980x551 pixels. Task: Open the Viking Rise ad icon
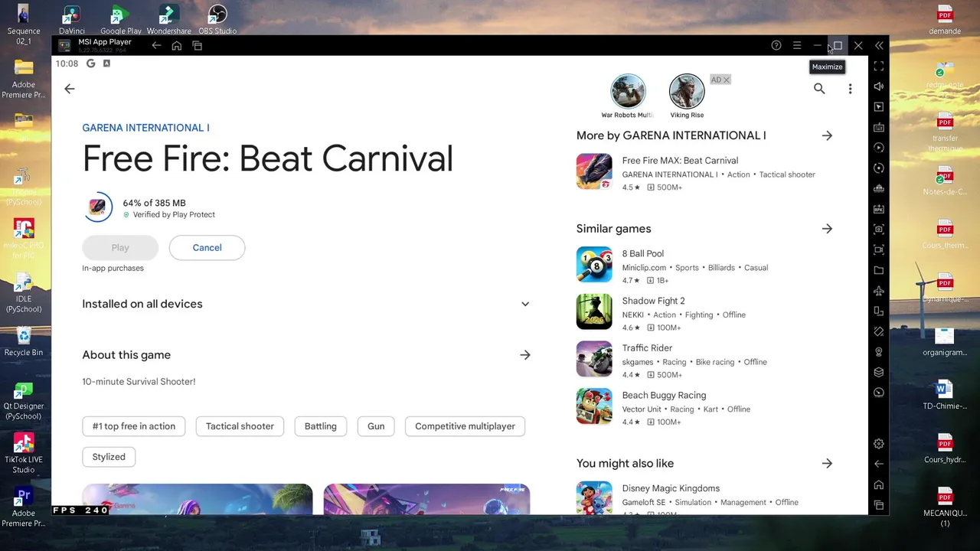pyautogui.click(x=687, y=92)
